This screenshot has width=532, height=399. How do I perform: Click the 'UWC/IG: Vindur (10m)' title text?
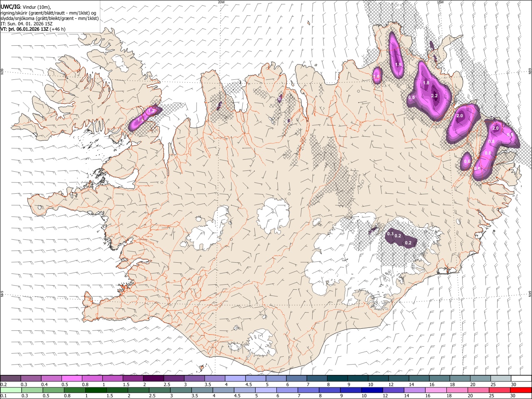coord(26,7)
